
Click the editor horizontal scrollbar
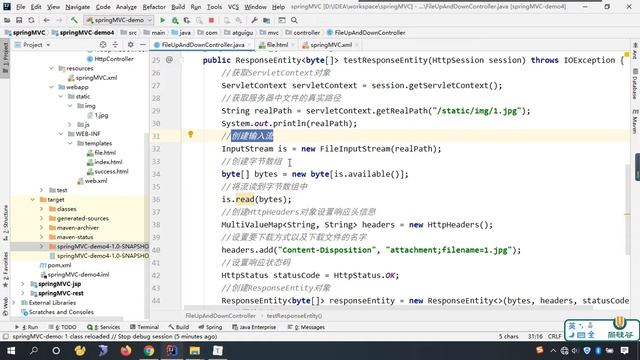388,307
